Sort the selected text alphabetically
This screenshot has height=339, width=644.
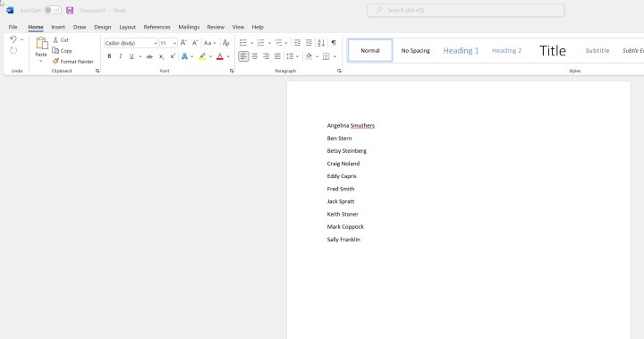point(321,43)
